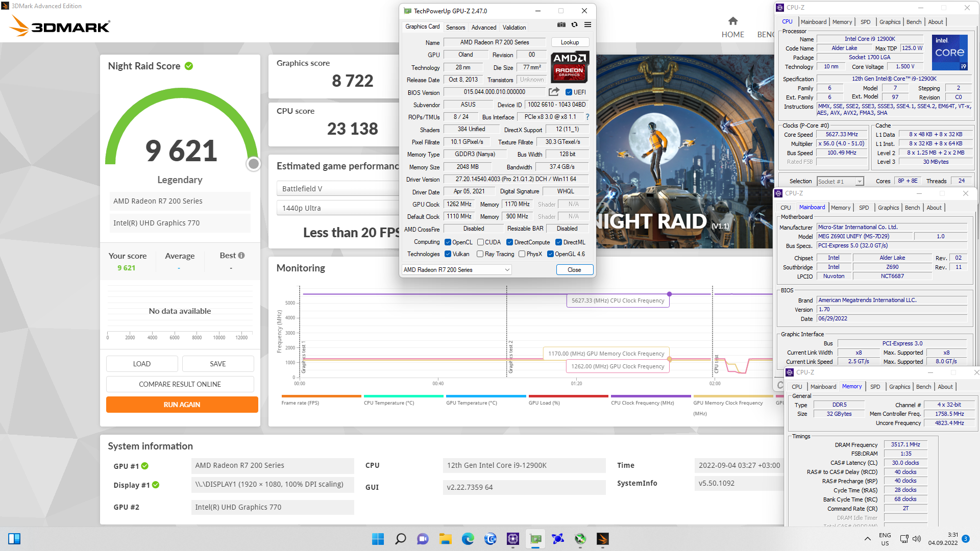The width and height of the screenshot is (980, 551).
Task: Open SPD tab in Mainboard CPU-Z window
Action: point(864,208)
